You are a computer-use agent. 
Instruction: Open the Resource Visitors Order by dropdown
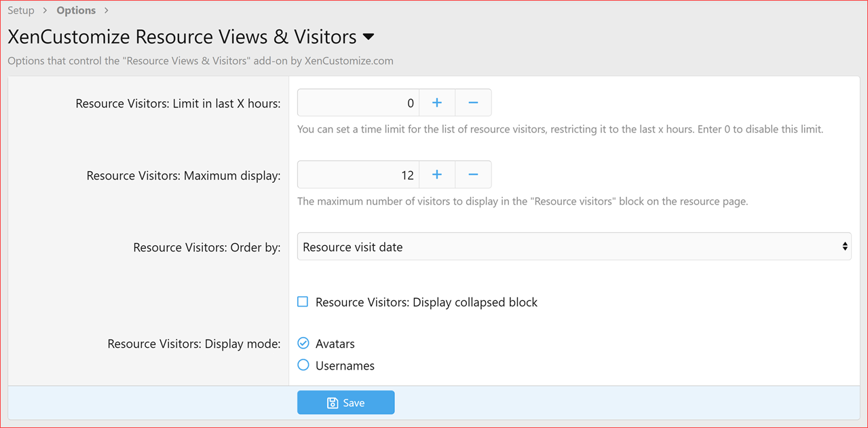point(573,247)
